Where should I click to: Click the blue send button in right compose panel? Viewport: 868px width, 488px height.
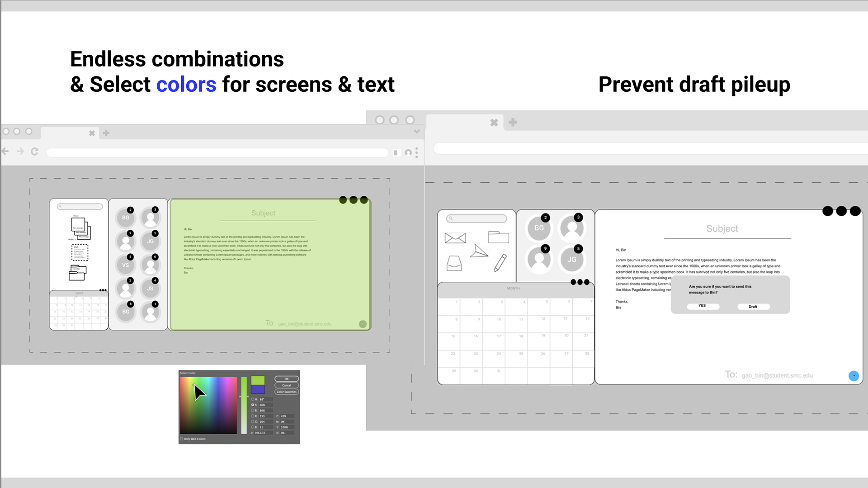point(854,376)
